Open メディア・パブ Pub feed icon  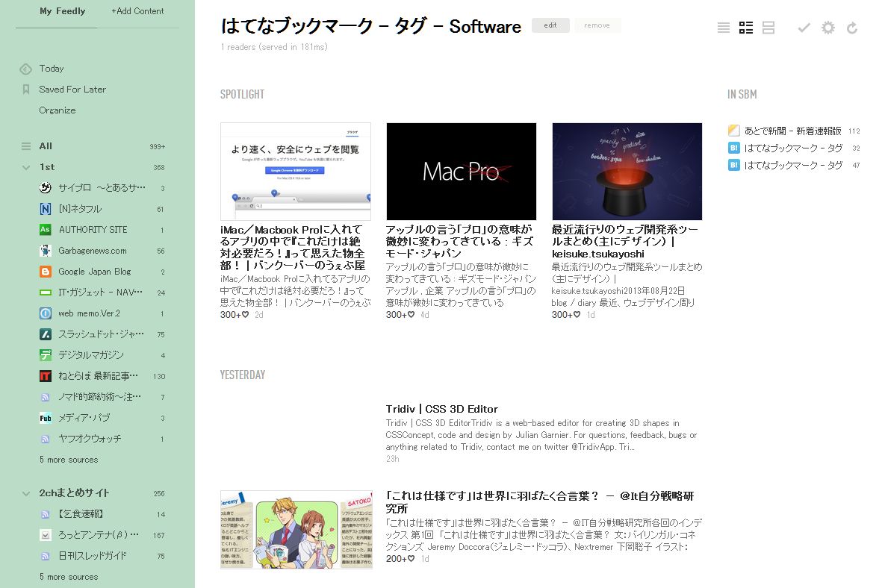[x=46, y=418]
